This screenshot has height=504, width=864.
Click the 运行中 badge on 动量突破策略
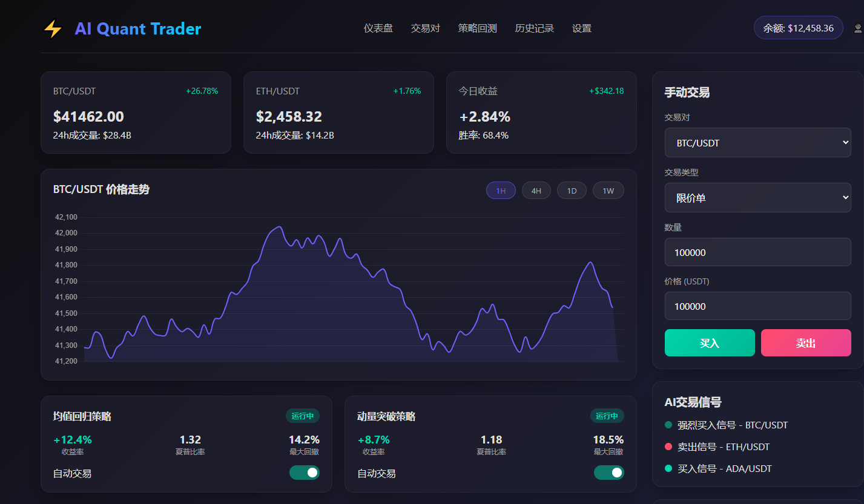607,416
